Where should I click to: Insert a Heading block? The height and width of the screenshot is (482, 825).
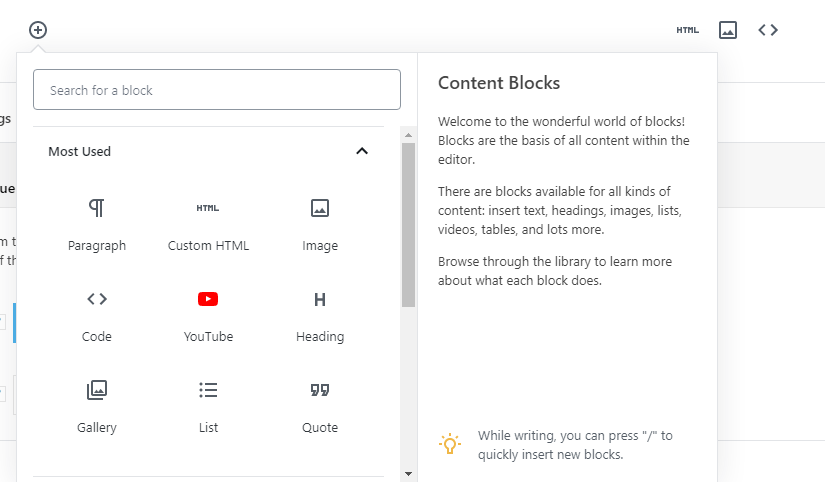click(320, 315)
